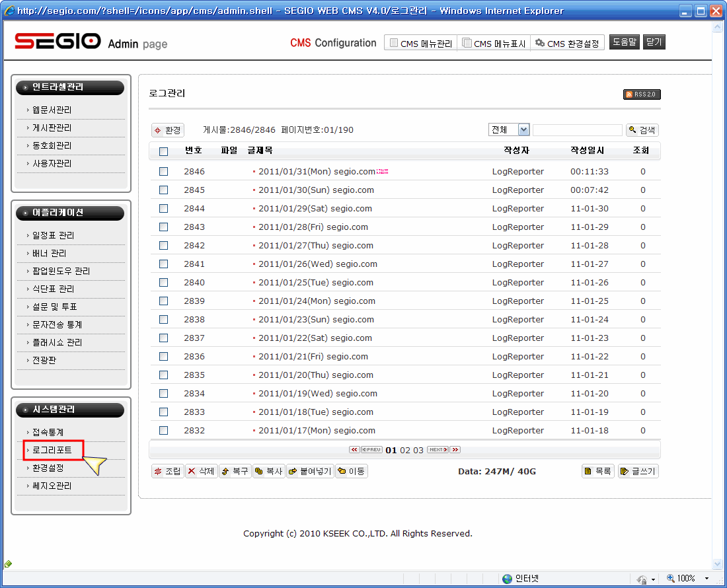
Task: Check the select-all checkbox in table header
Action: point(163,151)
